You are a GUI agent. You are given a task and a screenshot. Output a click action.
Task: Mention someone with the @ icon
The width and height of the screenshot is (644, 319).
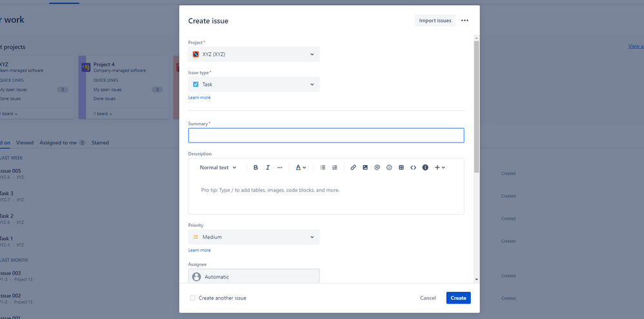tap(377, 168)
